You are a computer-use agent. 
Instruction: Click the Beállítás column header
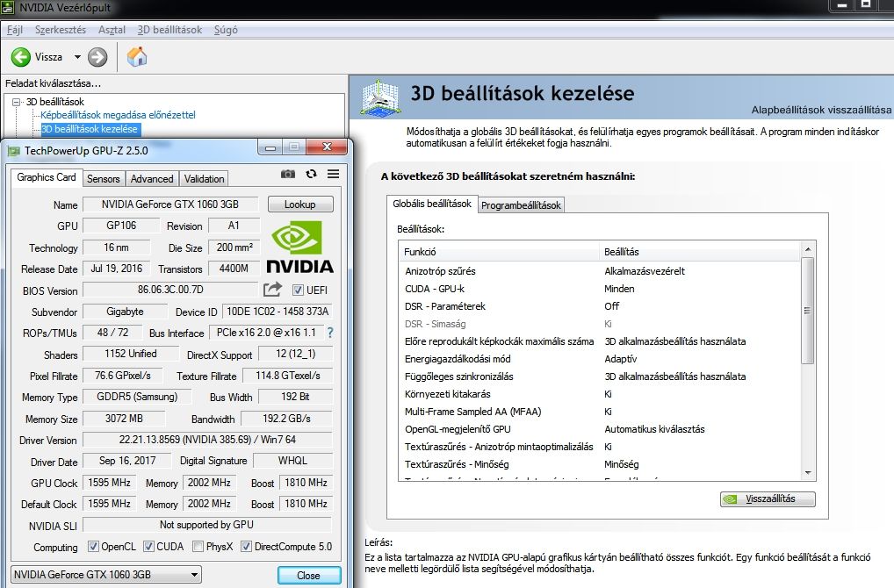[700, 252]
